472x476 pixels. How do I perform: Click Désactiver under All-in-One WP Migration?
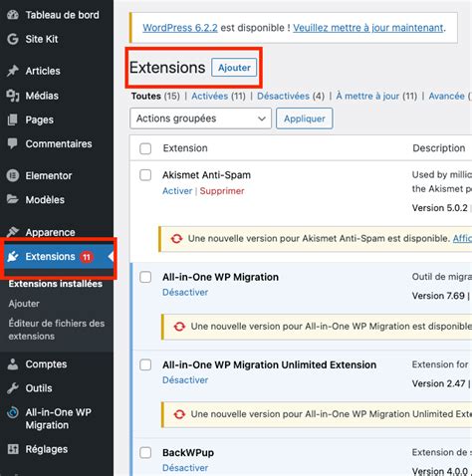click(185, 293)
